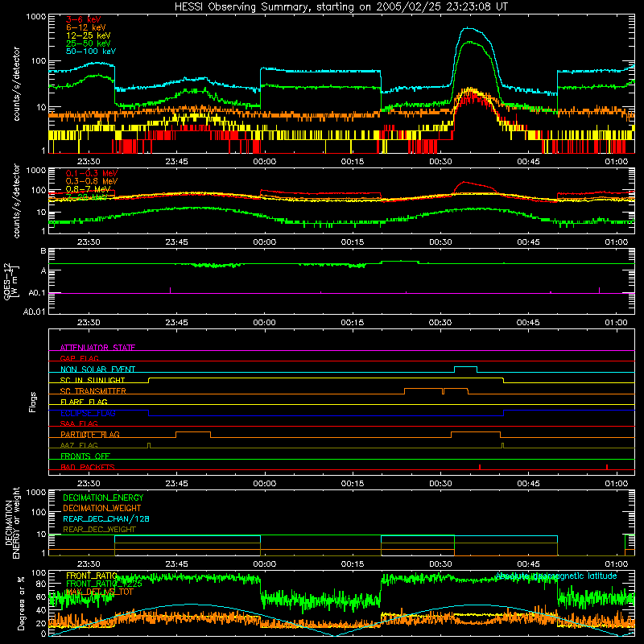Click the 'SC_IN_SUNLIGHT' flag label
This screenshot has width=644, height=644.
pyautogui.click(x=93, y=380)
